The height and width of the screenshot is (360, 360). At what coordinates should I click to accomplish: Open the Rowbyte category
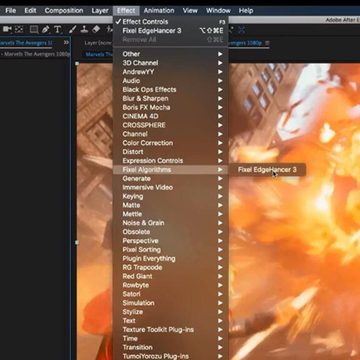(x=170, y=285)
